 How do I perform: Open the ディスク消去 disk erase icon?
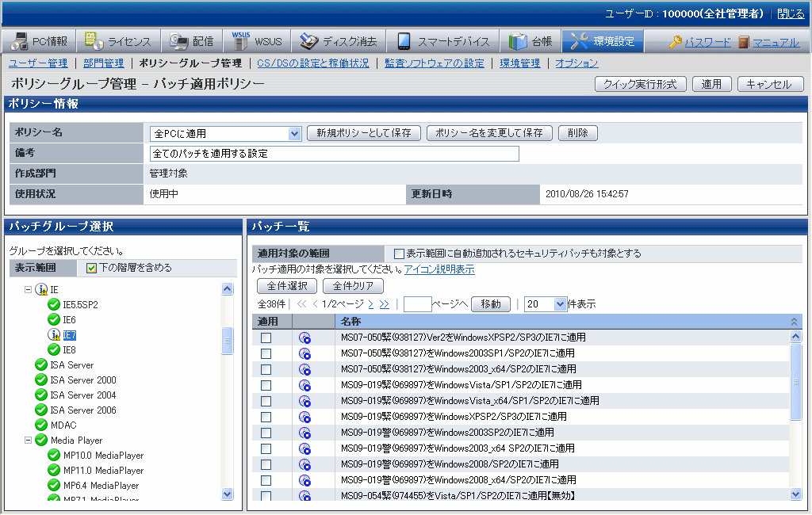tap(310, 41)
